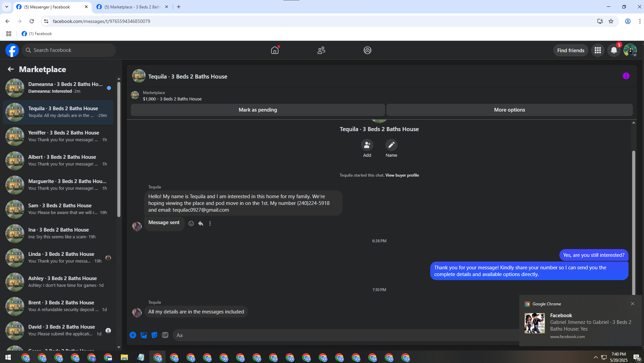Open Chrome three-dot menu
Screen dimensions: 644x363
pyautogui.click(x=640, y=21)
